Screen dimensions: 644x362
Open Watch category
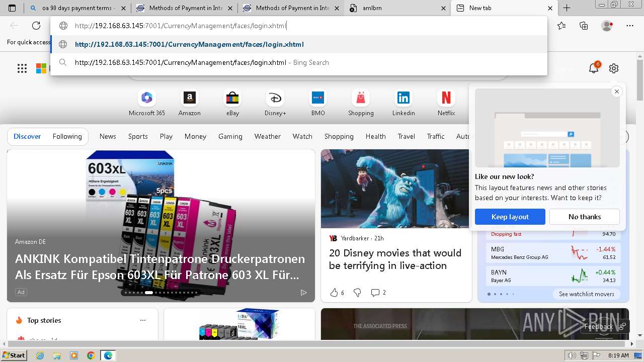tap(302, 136)
